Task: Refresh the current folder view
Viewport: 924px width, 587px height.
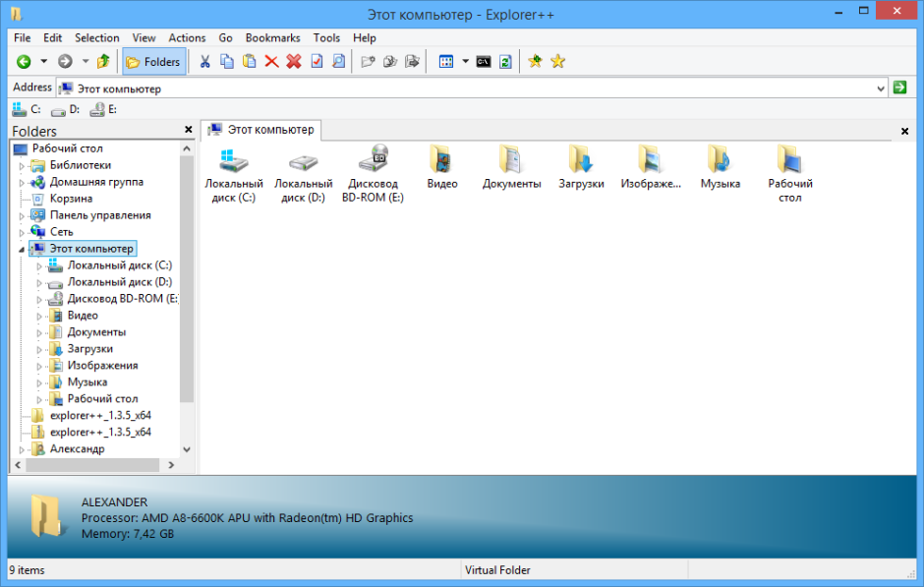Action: [505, 61]
